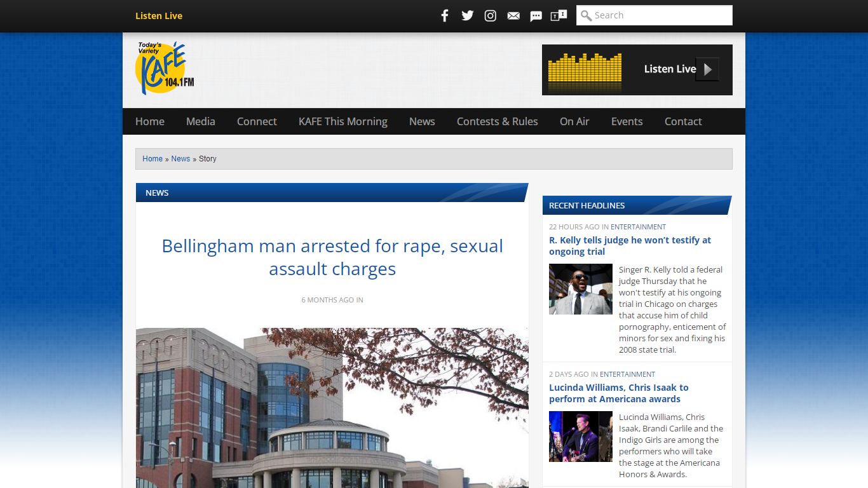Screen dimensions: 868x488
Task: Click the Listen Live text in top bar
Action: coord(159,16)
